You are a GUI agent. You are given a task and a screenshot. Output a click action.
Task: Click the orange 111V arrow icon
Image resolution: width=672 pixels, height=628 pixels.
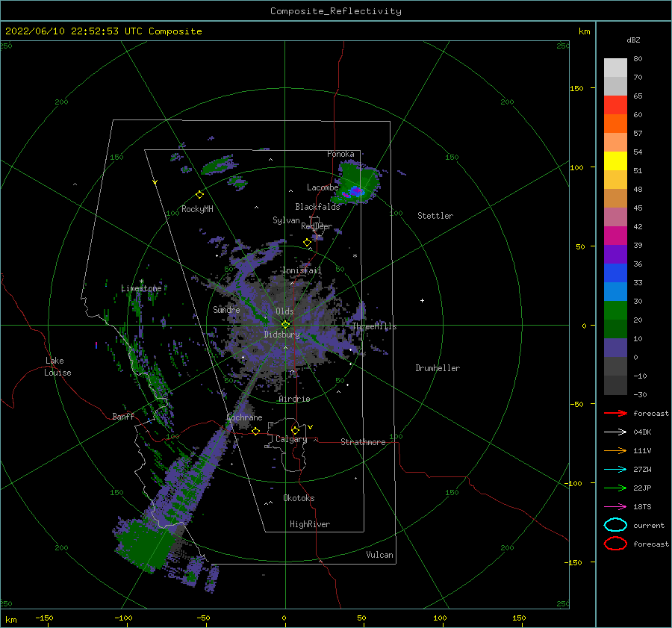coord(615,450)
